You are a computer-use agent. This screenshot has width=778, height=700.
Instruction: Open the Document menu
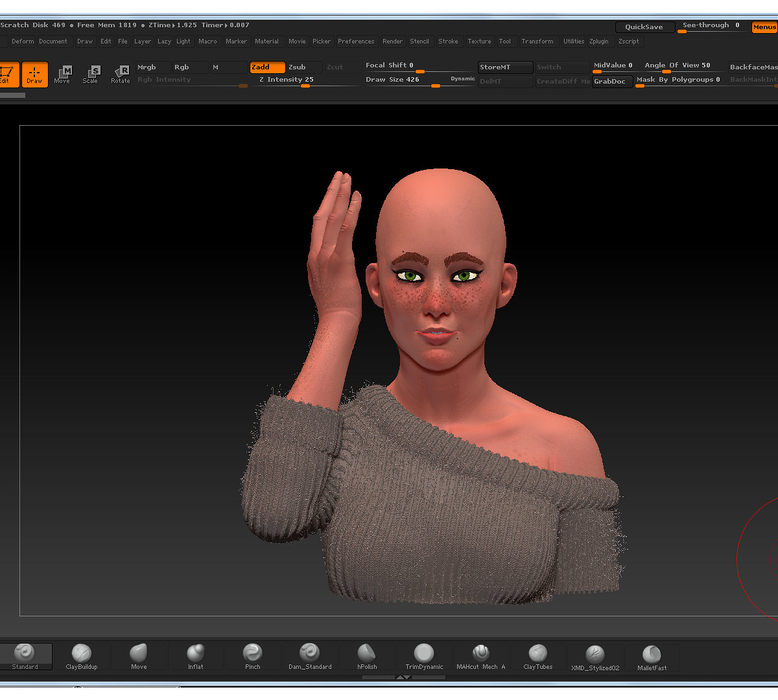[x=53, y=41]
